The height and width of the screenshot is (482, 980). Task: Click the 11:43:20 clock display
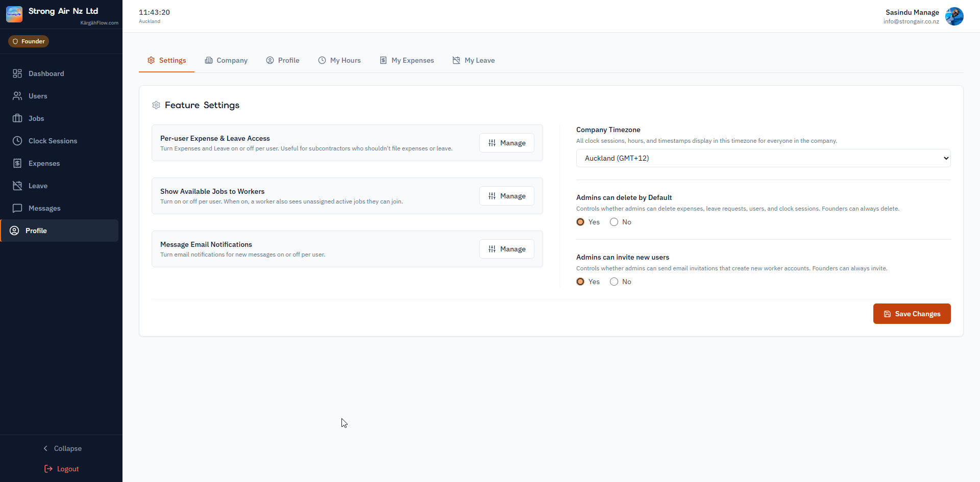point(154,12)
